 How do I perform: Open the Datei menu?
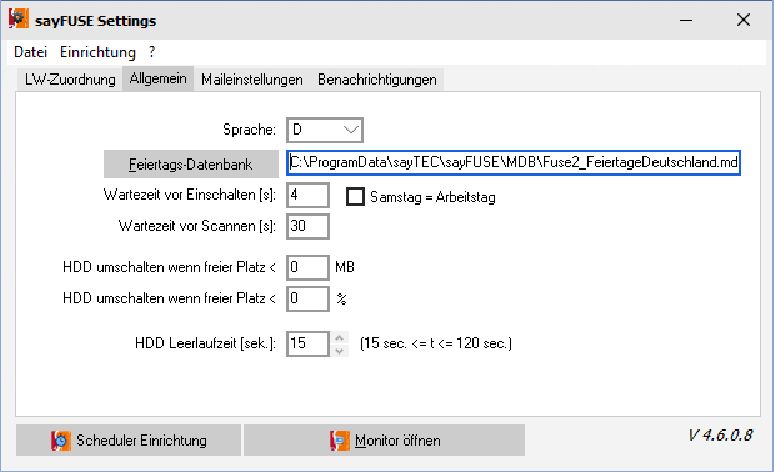[x=30, y=51]
